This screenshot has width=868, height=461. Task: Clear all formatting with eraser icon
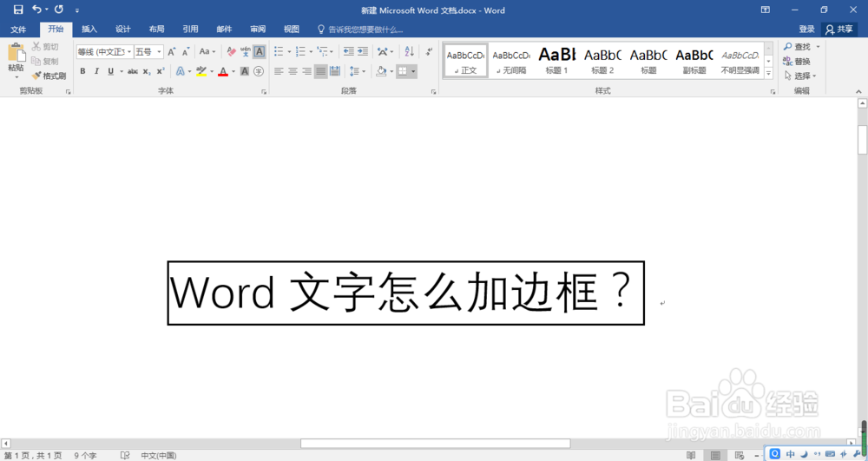coord(232,51)
